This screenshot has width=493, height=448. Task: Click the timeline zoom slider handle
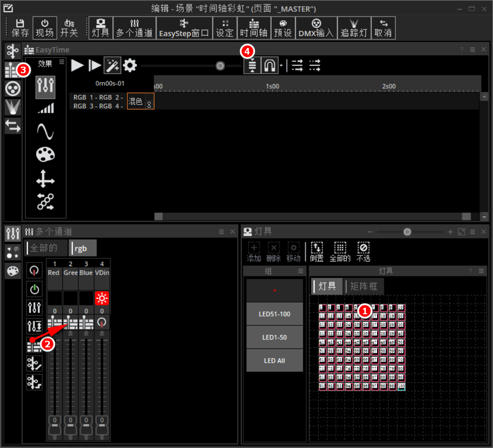coord(220,66)
